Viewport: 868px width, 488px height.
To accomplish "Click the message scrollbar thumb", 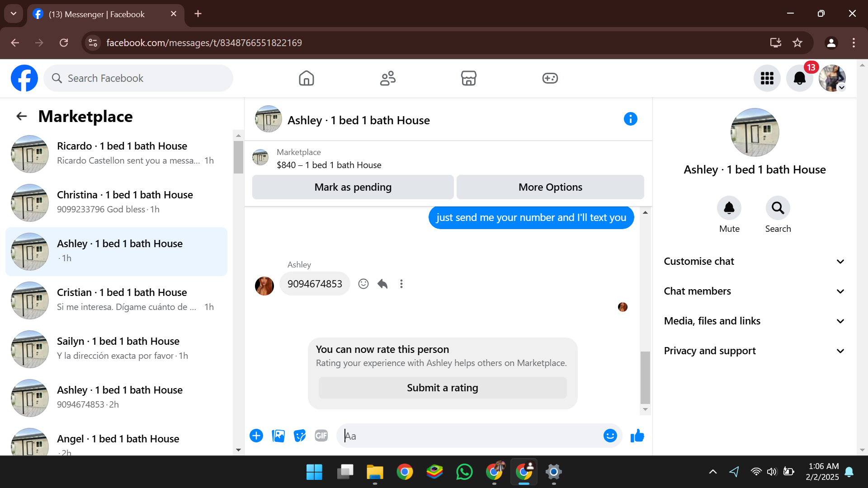I will [645, 377].
